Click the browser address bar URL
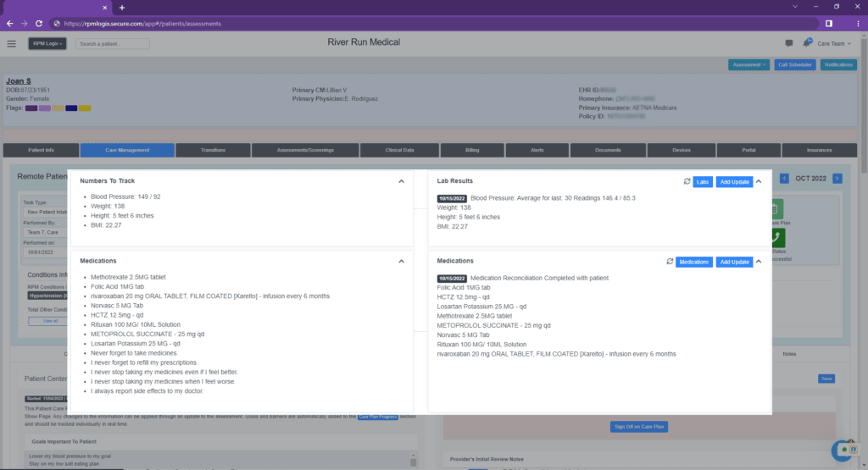This screenshot has height=470, width=868. [142, 24]
